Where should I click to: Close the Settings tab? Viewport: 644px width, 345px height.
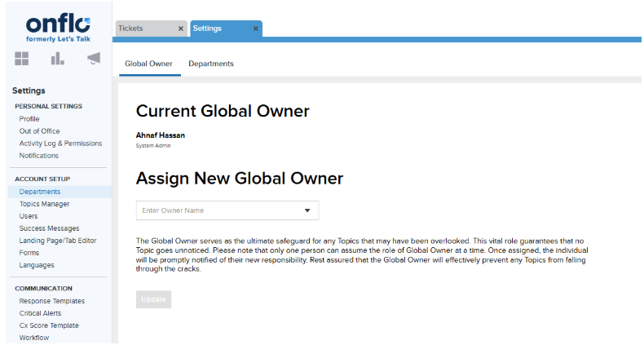coord(256,29)
